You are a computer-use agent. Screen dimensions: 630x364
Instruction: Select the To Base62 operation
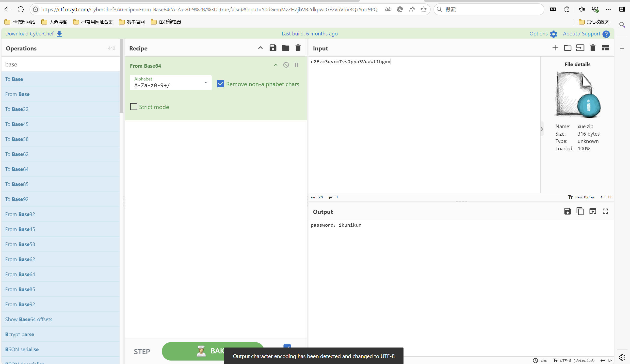coord(61,154)
